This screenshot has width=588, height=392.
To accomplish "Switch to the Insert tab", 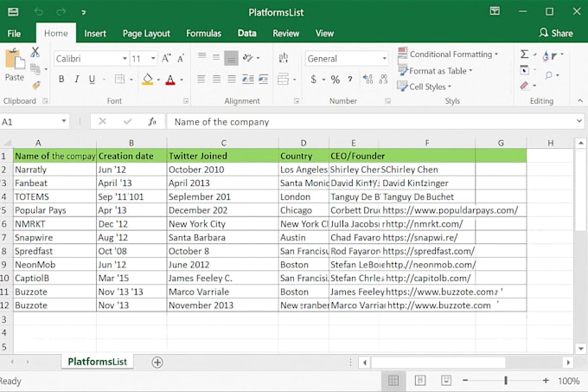I will click(x=95, y=34).
